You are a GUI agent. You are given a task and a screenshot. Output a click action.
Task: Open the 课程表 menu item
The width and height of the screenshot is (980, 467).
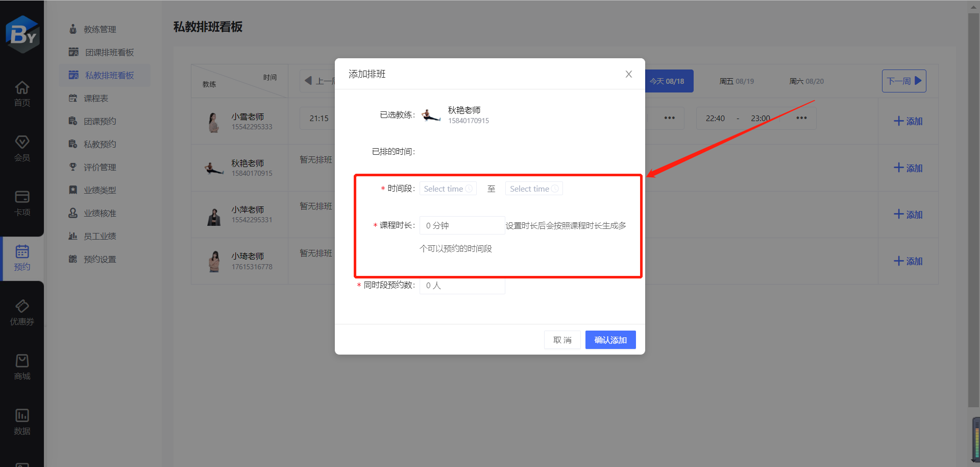pos(96,98)
